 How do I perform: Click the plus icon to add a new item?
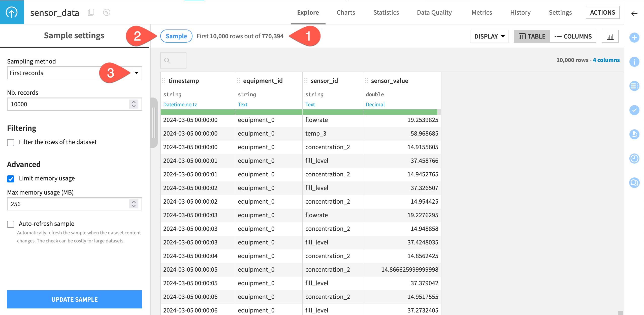(635, 38)
